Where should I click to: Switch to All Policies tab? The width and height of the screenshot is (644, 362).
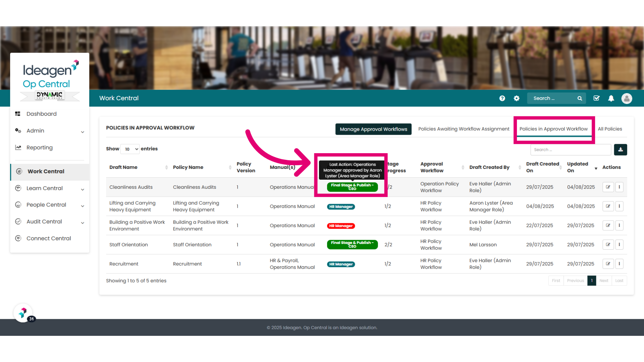(x=610, y=129)
